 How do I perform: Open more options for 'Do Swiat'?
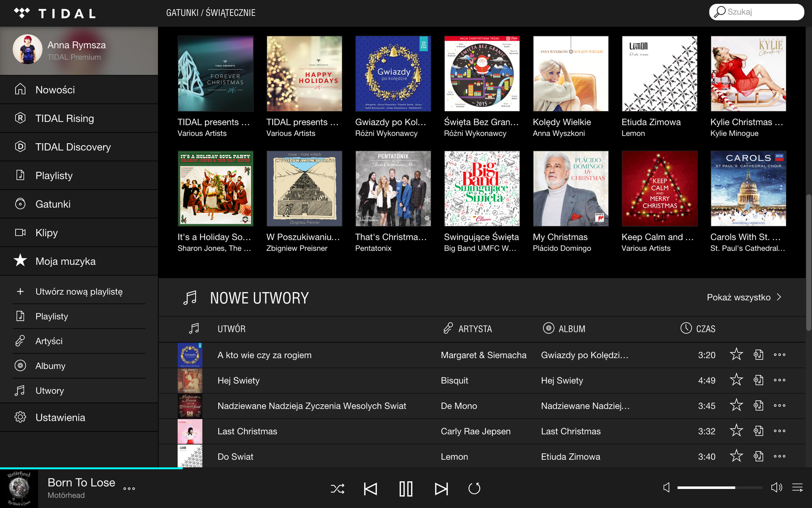pyautogui.click(x=780, y=456)
